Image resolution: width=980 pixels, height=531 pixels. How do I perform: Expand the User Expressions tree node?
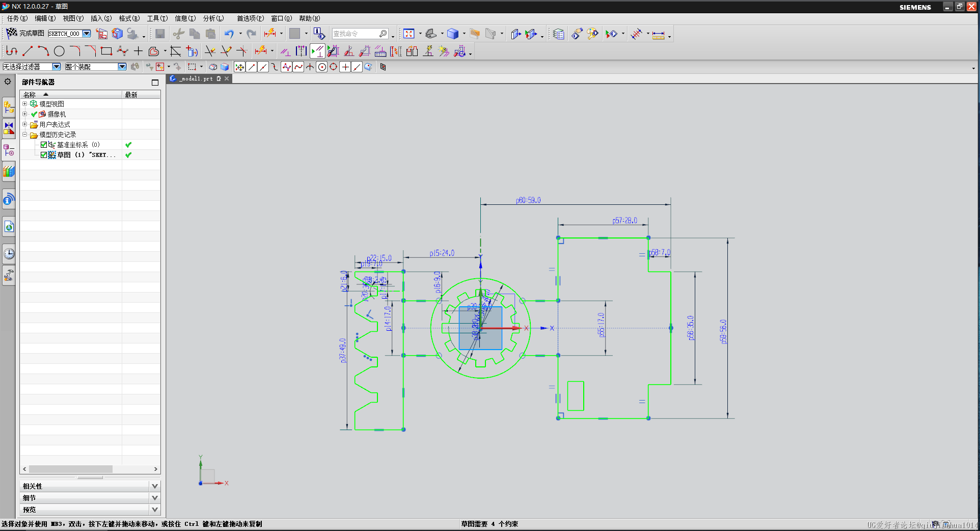coord(24,124)
